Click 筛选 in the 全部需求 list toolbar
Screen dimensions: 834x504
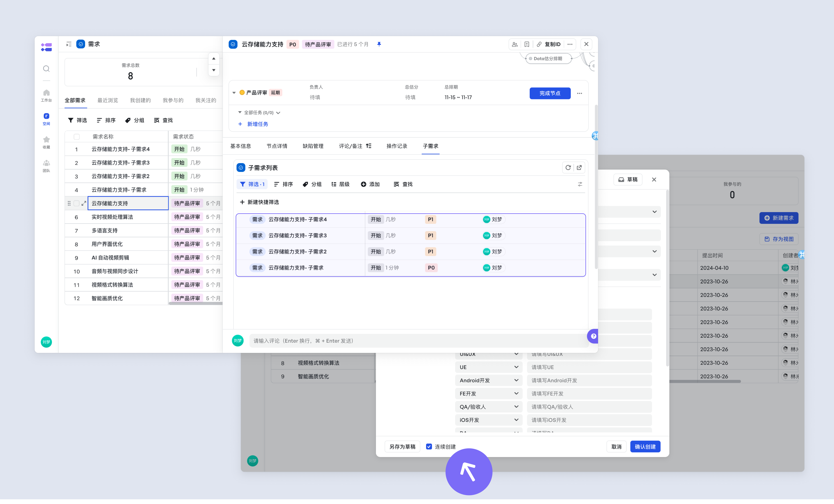point(77,120)
